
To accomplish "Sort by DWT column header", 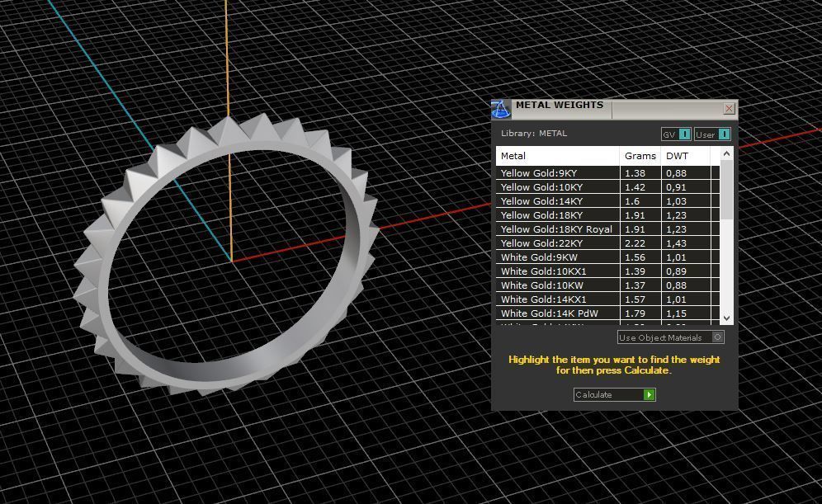I will click(685, 156).
